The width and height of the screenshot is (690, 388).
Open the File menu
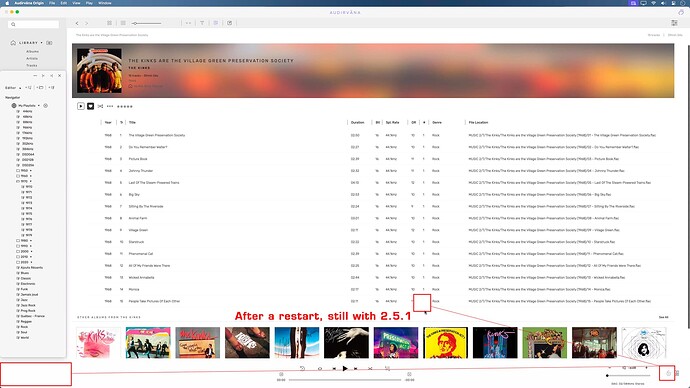(52, 3)
